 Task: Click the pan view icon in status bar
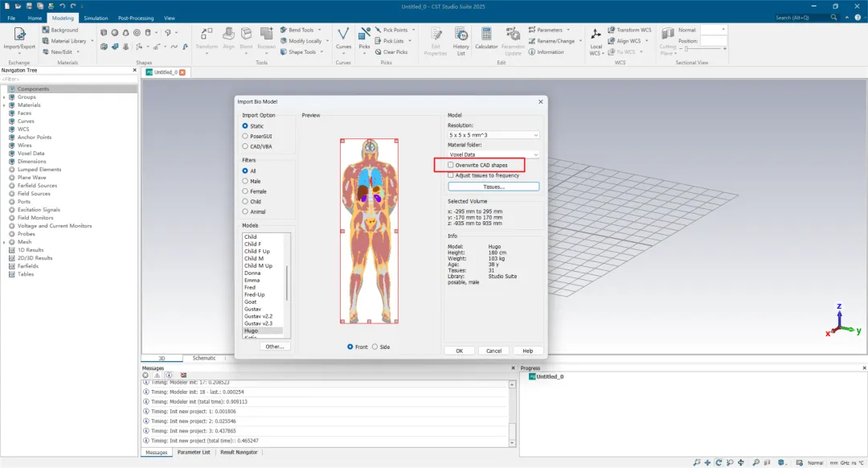point(707,462)
